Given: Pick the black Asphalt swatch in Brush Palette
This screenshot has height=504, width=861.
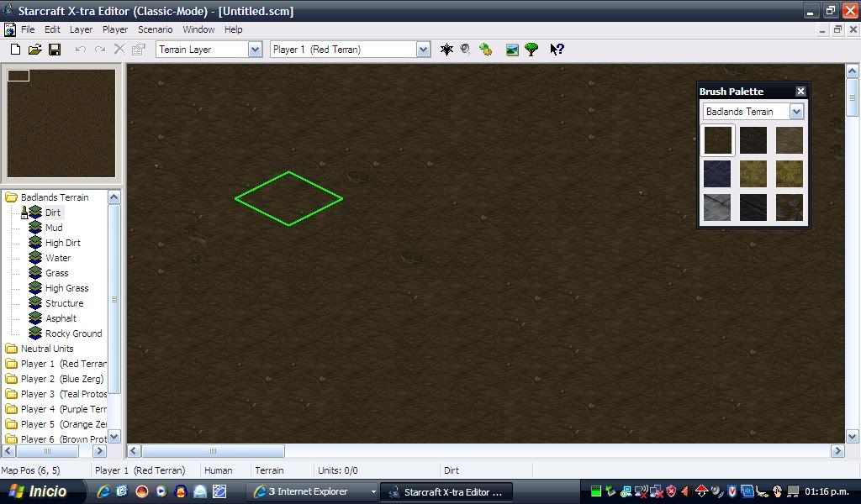Looking at the screenshot, I should click(753, 207).
